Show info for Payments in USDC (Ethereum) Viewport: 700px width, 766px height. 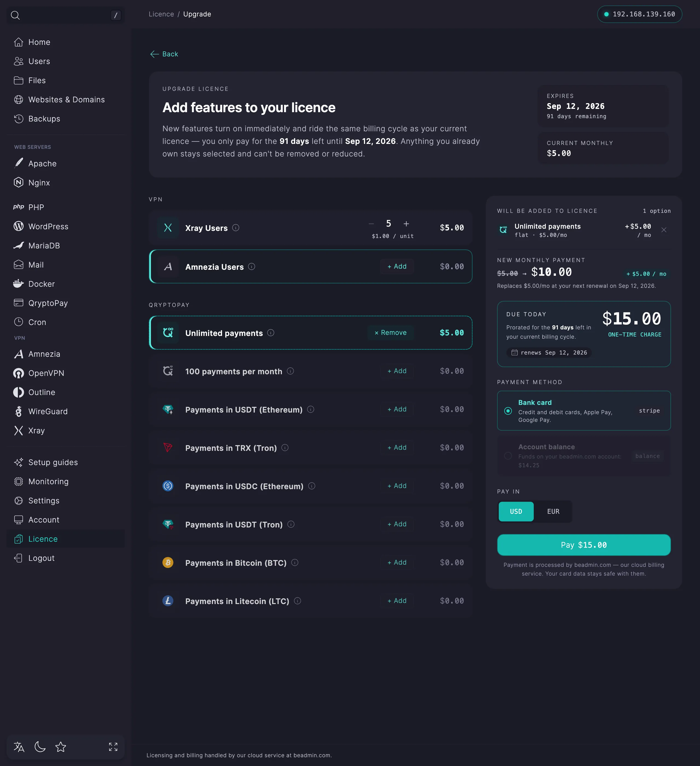pos(312,486)
